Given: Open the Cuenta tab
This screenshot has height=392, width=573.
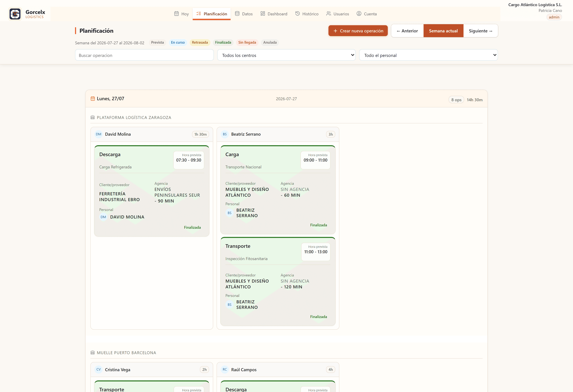Looking at the screenshot, I should 367,14.
